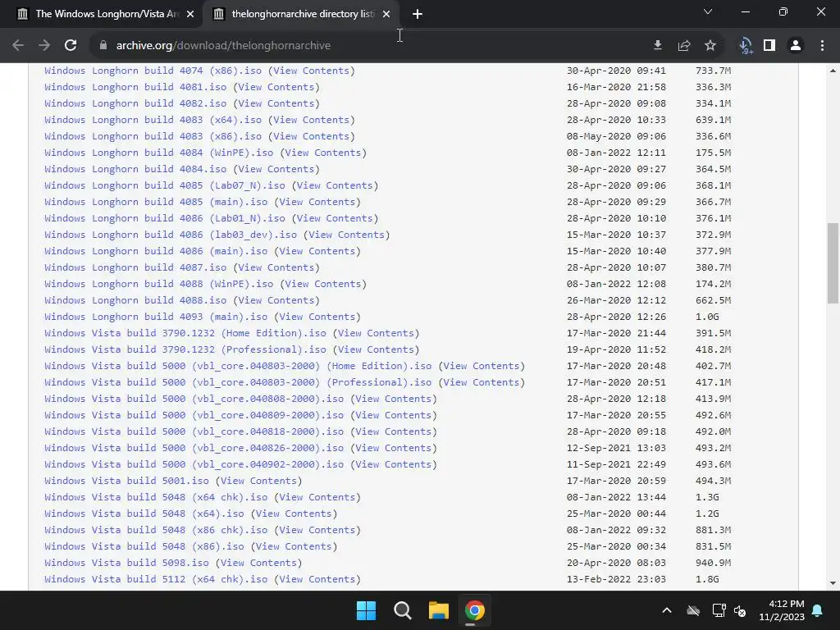Download Windows Longhorn build 4074 (x86).iso

point(153,71)
